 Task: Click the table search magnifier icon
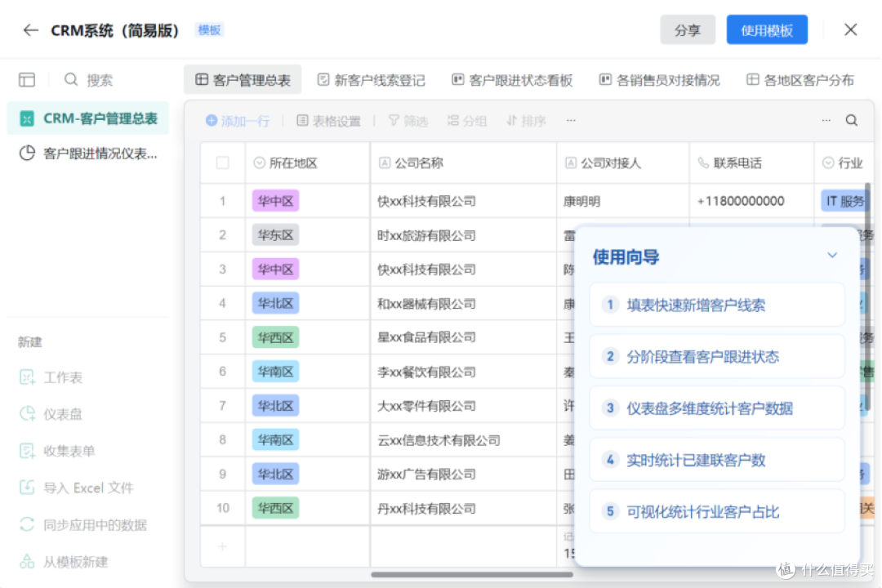coord(852,120)
